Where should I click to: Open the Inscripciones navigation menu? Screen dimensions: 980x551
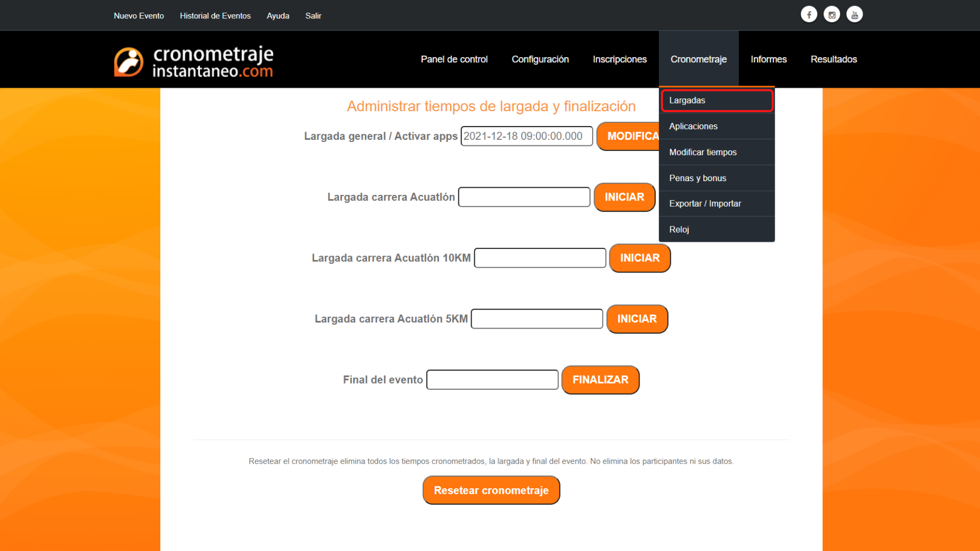pyautogui.click(x=619, y=59)
